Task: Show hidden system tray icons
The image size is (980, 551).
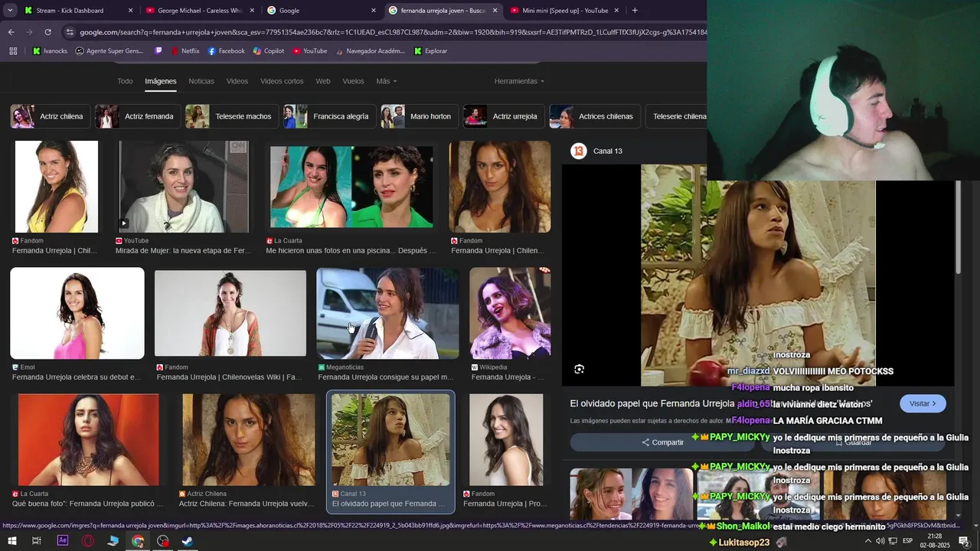Action: (867, 541)
